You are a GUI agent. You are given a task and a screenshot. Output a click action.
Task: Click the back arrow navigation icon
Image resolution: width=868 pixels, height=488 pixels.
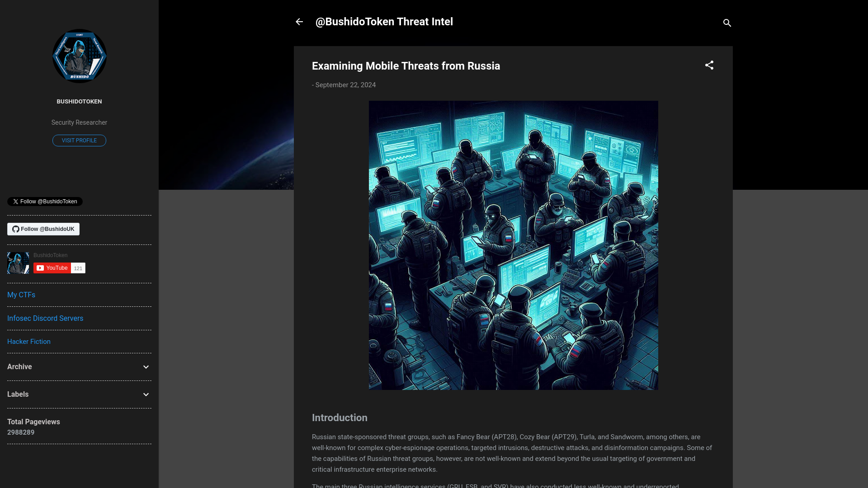point(299,22)
